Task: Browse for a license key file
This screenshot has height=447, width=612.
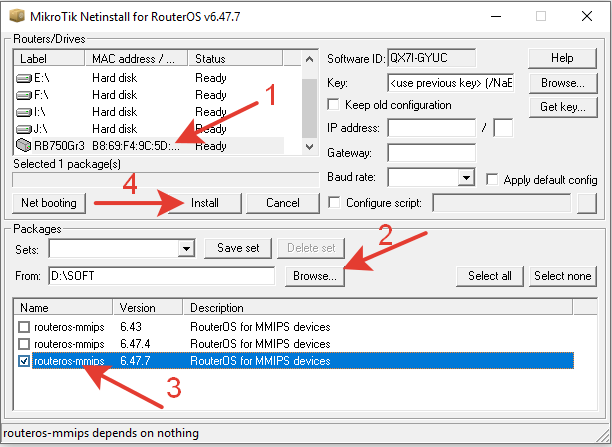Action: coord(563,83)
